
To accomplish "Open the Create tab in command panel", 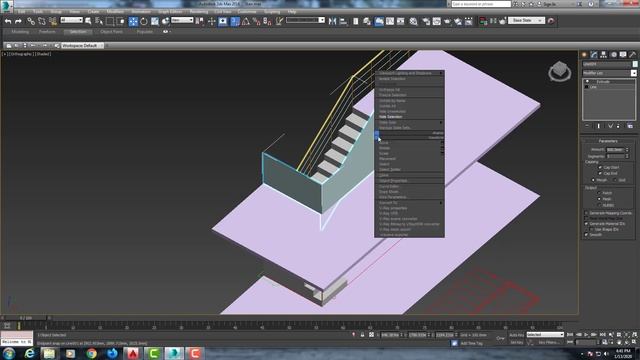I will pyautogui.click(x=584, y=55).
